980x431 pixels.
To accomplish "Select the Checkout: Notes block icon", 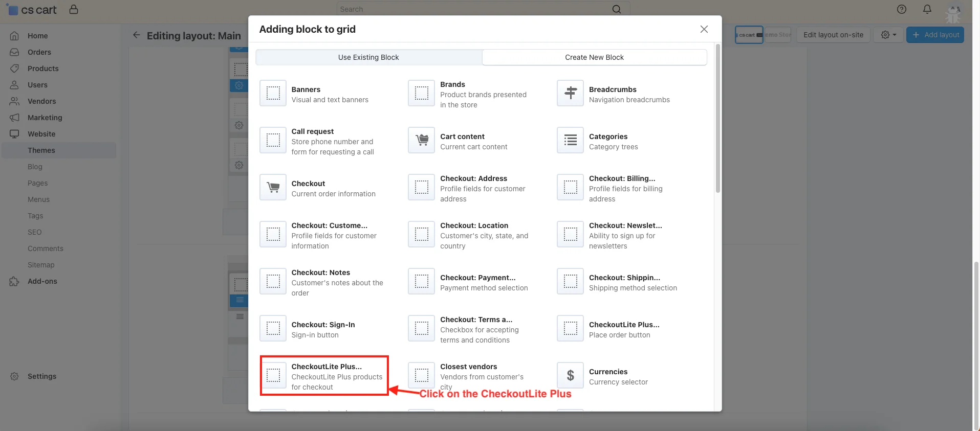I will pyautogui.click(x=273, y=281).
